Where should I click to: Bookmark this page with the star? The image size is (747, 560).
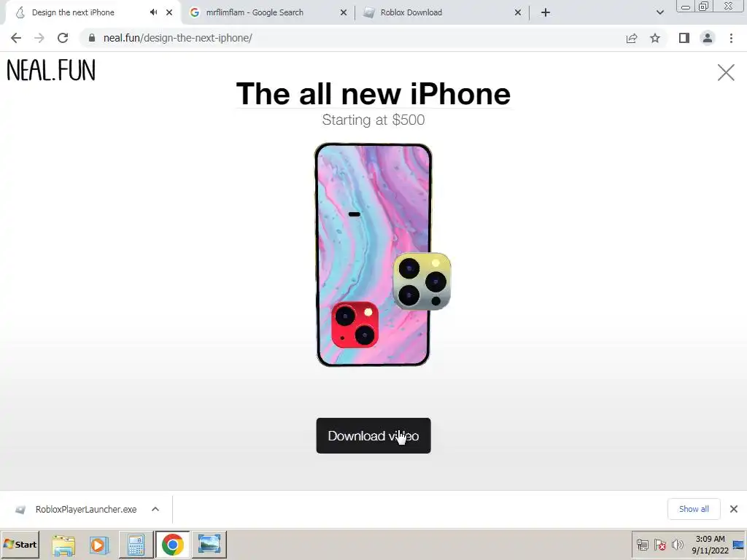(x=655, y=38)
